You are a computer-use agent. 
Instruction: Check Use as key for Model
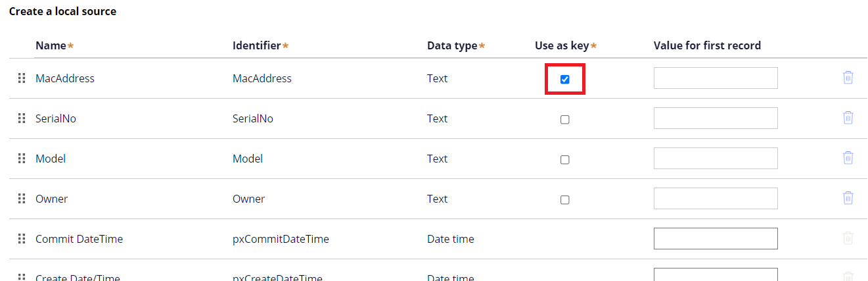pyautogui.click(x=564, y=160)
